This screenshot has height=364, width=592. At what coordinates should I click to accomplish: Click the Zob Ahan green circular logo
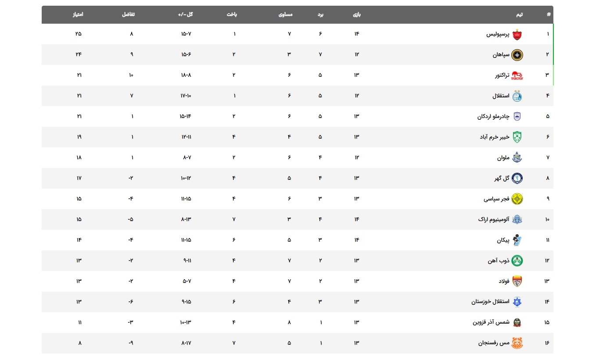(x=518, y=261)
